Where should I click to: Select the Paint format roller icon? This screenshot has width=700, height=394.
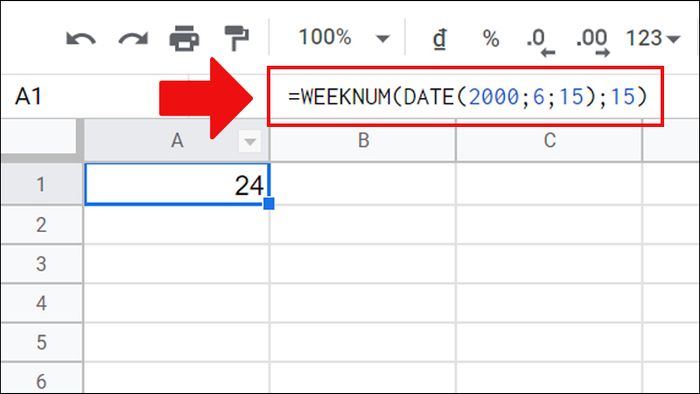pos(236,38)
